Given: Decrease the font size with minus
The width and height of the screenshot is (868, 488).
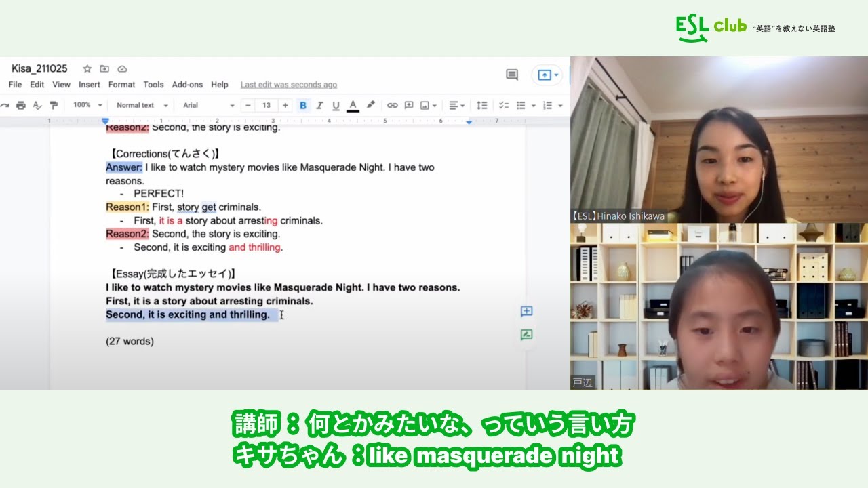Looking at the screenshot, I should [248, 105].
